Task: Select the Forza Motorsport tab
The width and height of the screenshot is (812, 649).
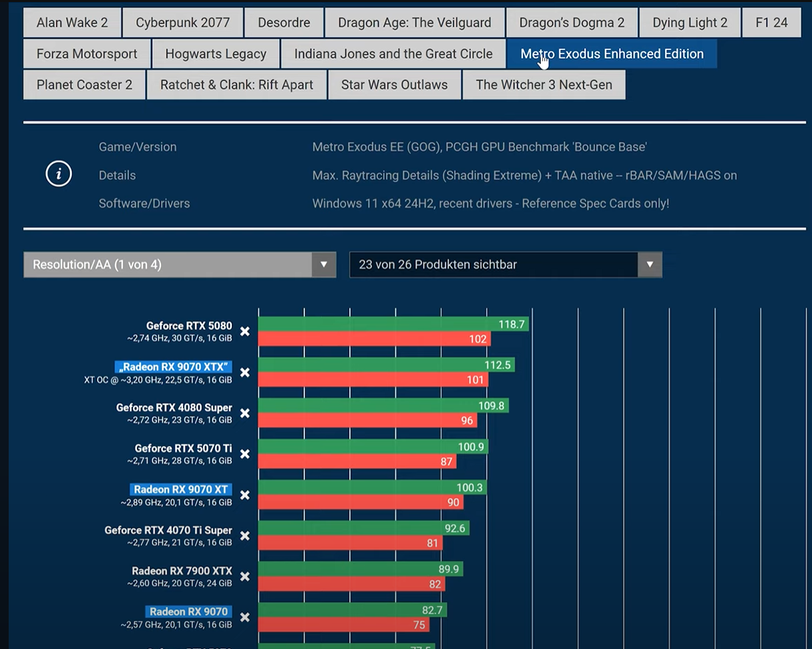Action: (x=87, y=53)
